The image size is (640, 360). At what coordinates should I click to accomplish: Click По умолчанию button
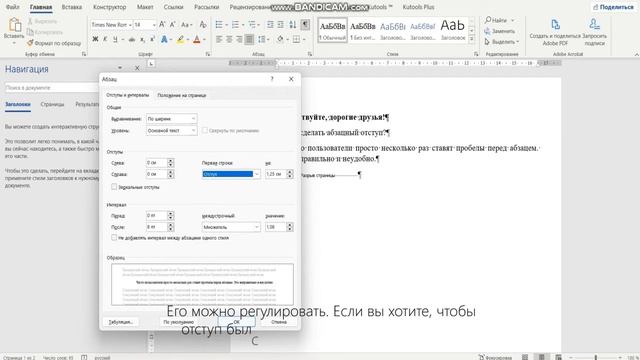pos(178,322)
